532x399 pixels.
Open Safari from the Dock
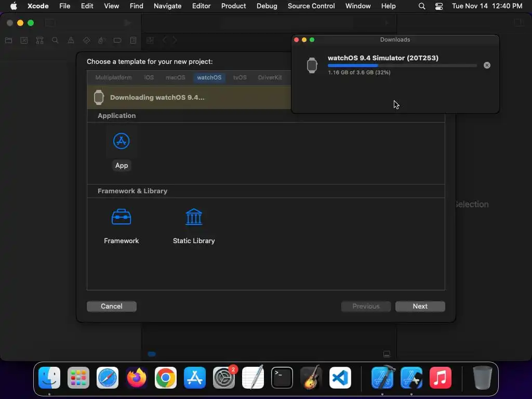tap(108, 378)
